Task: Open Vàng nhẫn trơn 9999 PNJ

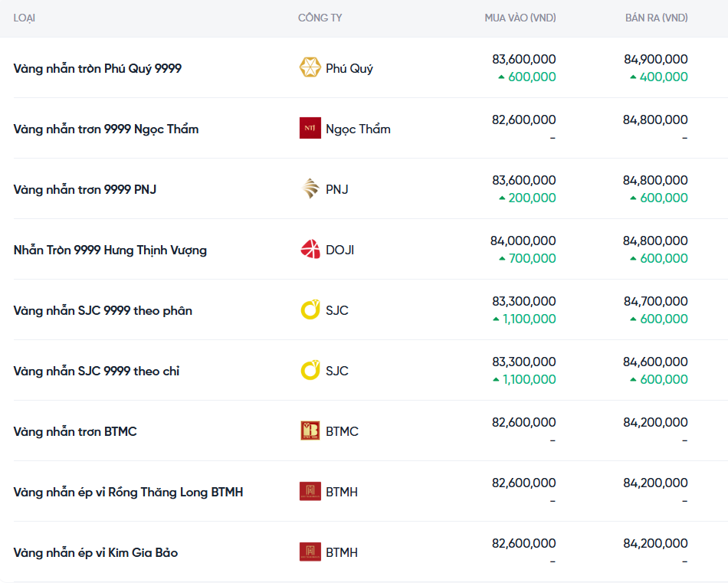Action: [x=84, y=189]
